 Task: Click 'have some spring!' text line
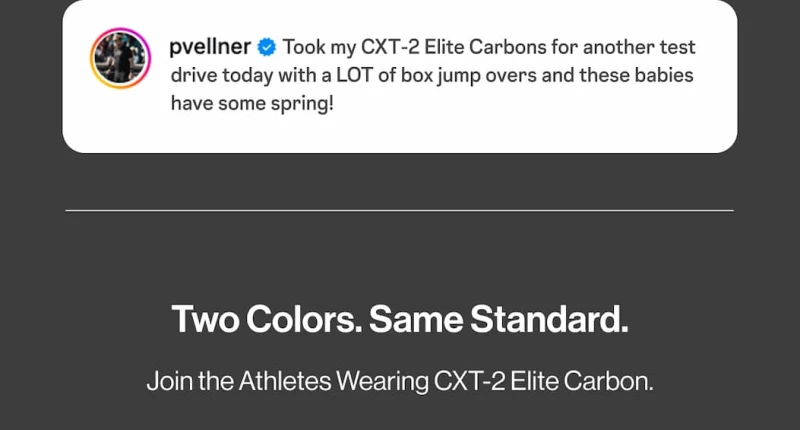(x=252, y=104)
